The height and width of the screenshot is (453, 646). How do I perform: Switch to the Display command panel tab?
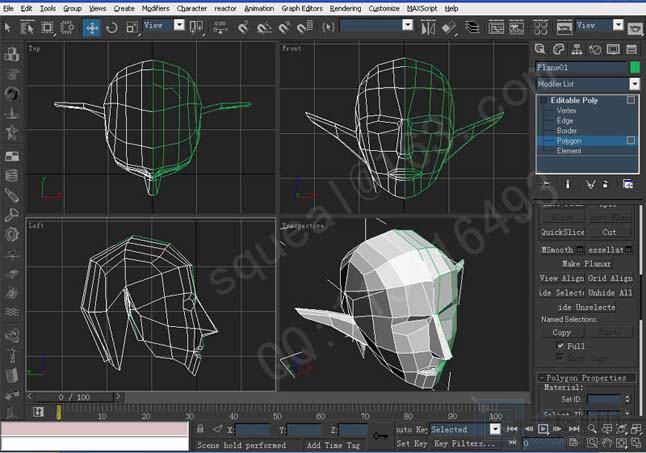pos(613,49)
